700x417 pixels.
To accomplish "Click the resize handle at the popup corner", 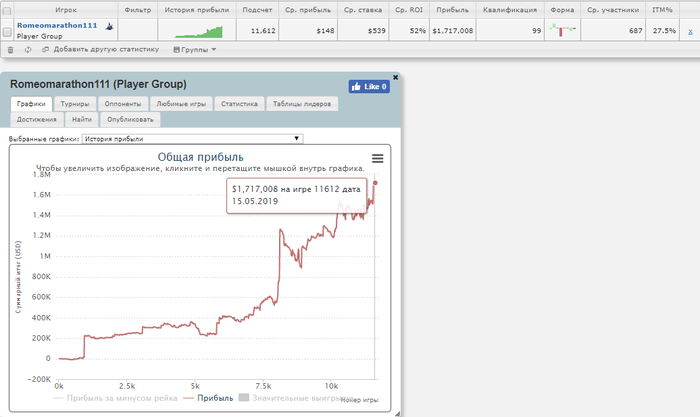I will click(397, 414).
